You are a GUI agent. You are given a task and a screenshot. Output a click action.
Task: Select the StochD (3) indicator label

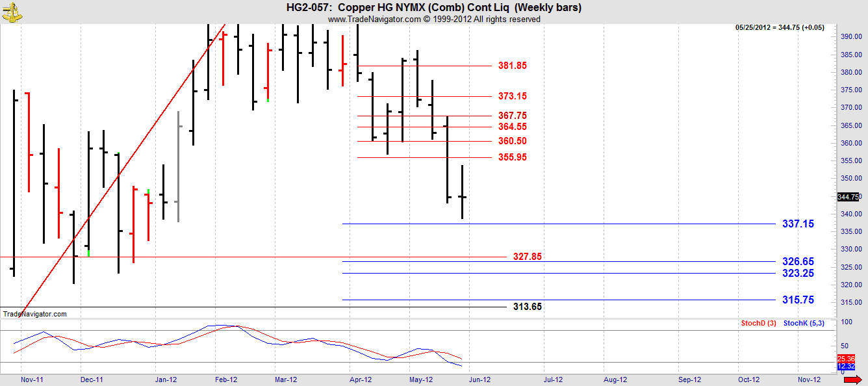[x=758, y=323]
